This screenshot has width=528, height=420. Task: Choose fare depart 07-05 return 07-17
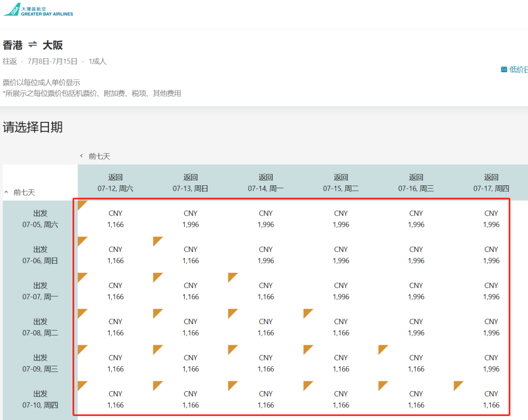click(491, 219)
